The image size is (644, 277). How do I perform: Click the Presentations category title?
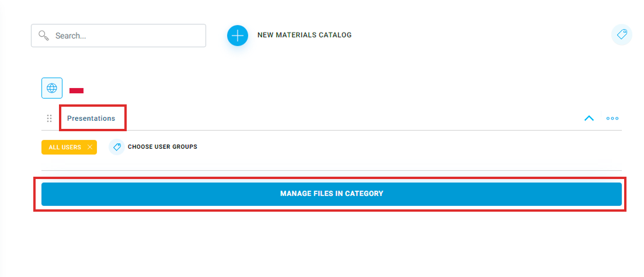91,118
